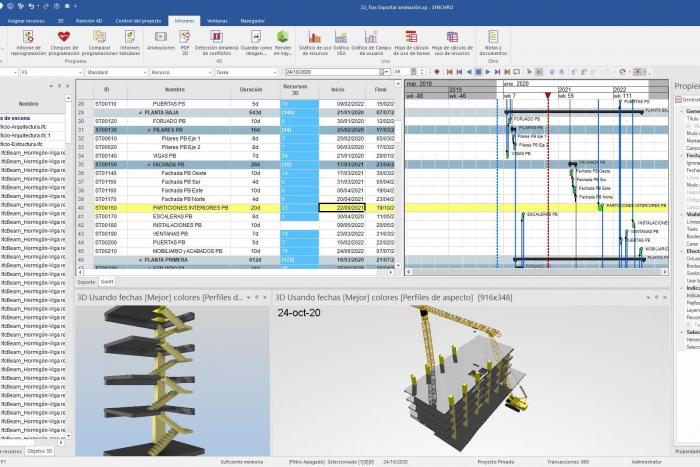Open Notas y documentos

pos(492,42)
